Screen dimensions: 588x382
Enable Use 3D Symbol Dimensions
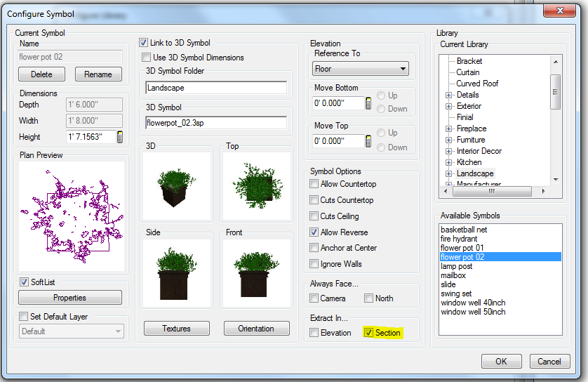pyautogui.click(x=146, y=58)
